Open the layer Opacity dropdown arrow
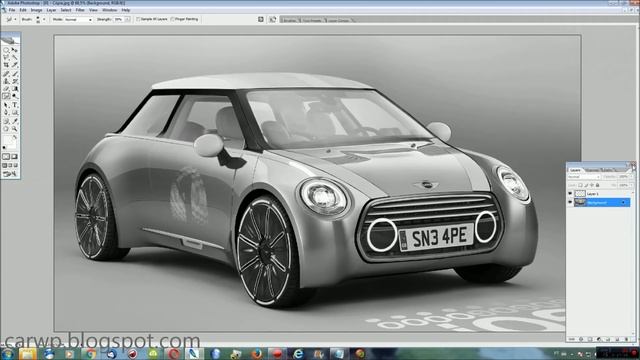Image resolution: width=640 pixels, height=360 pixels. pyautogui.click(x=631, y=177)
